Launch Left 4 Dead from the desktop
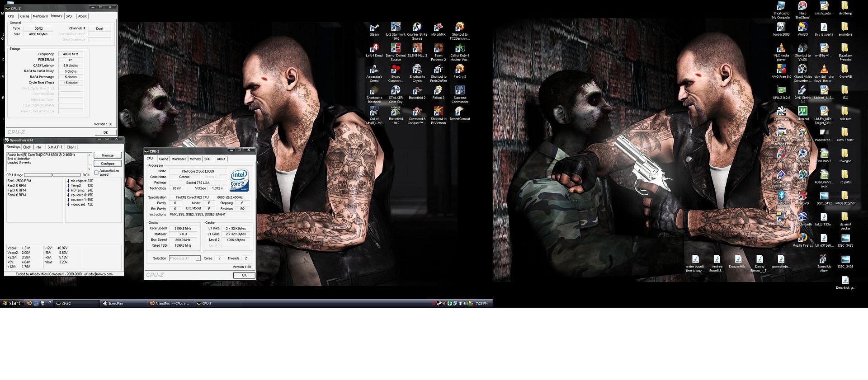Screen dimensions: 868x380 coord(374,49)
